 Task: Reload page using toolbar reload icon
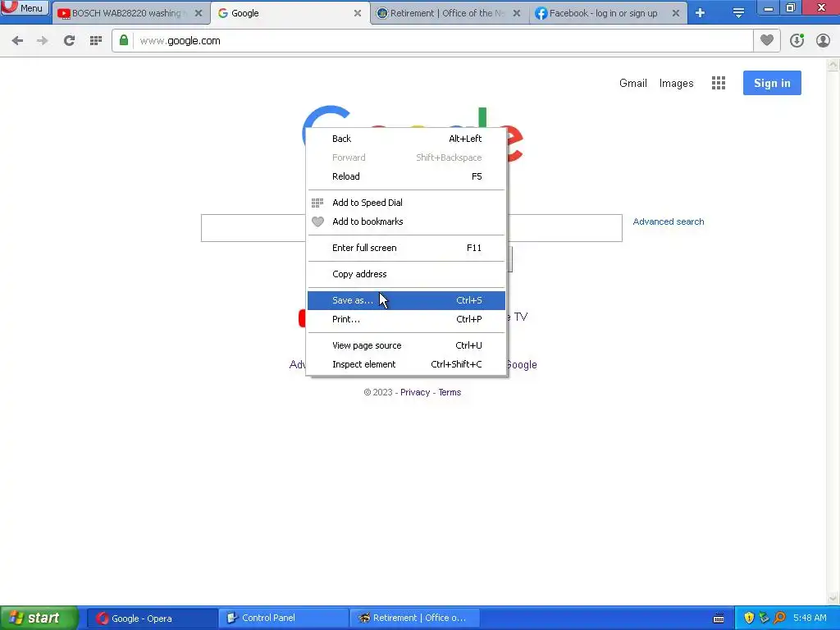69,41
